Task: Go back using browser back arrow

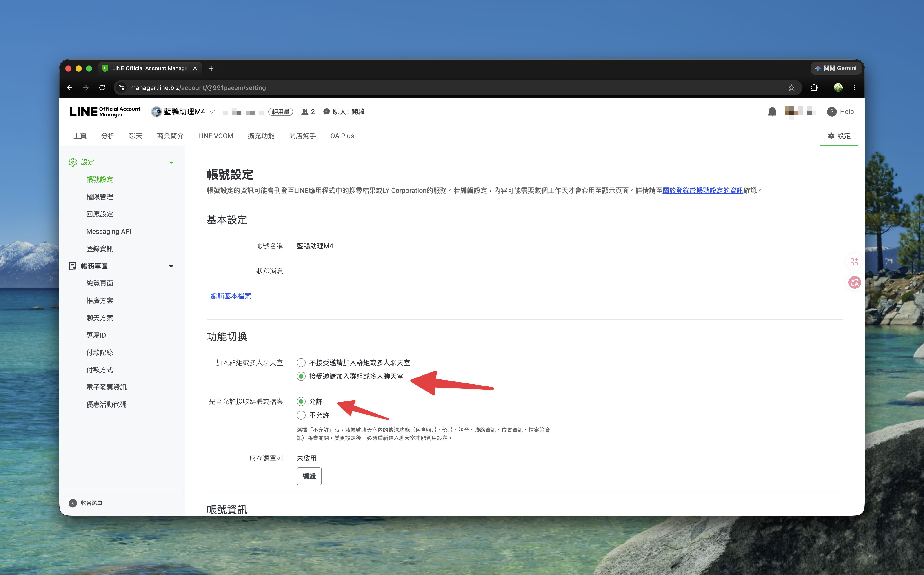Action: click(x=70, y=88)
